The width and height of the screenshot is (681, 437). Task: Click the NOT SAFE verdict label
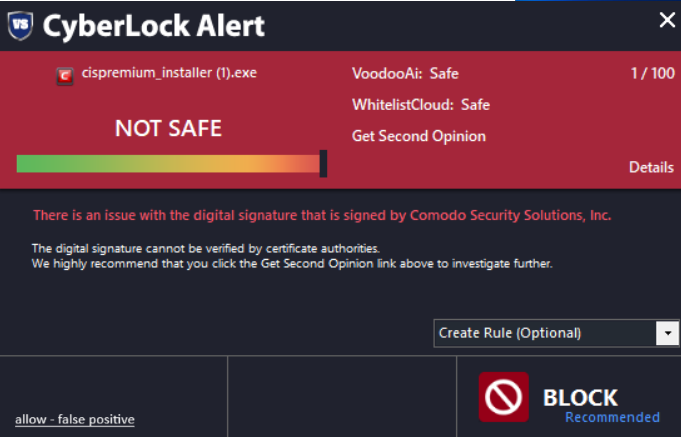coord(168,128)
